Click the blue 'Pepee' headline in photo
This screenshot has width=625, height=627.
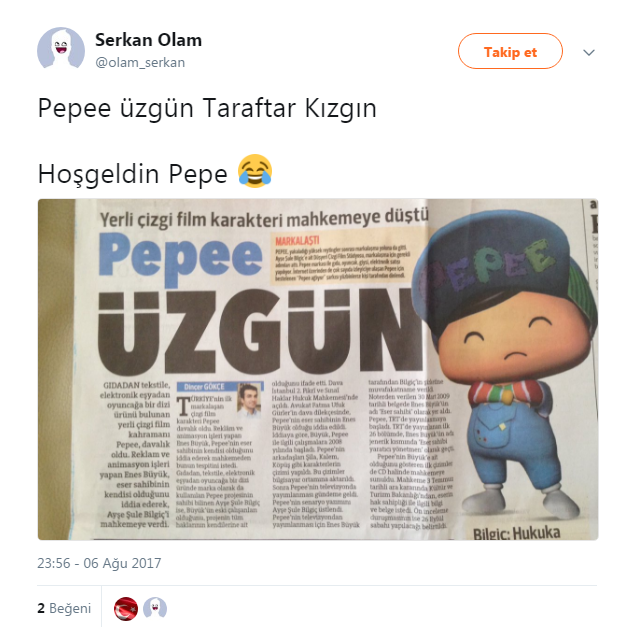[181, 257]
